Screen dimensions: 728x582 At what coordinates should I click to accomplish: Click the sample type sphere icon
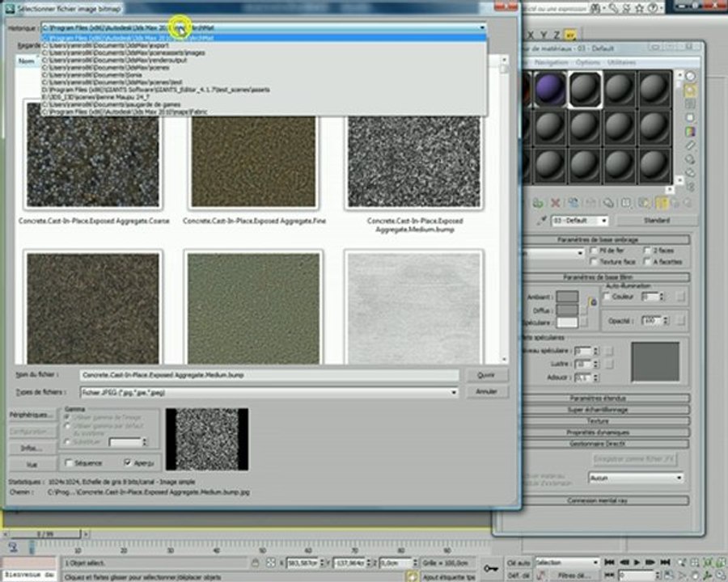691,76
